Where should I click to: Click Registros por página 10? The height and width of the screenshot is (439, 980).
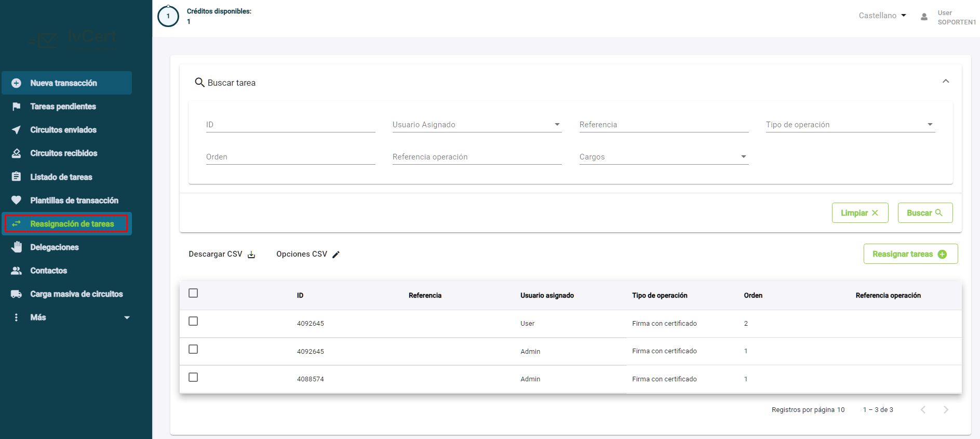coord(808,410)
